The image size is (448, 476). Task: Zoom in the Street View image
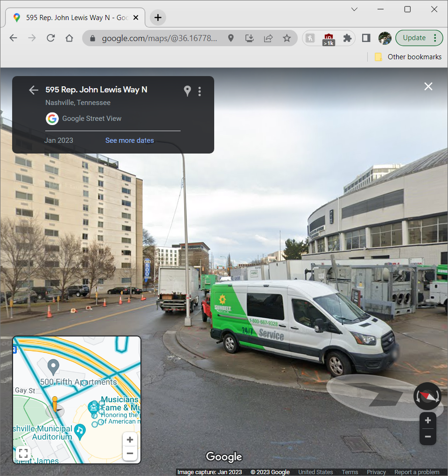427,420
